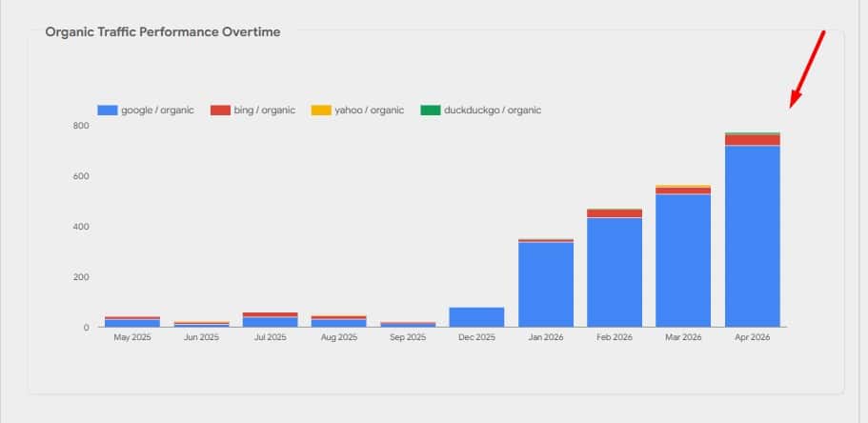The height and width of the screenshot is (423, 868).
Task: Select the chart title 'Organic Traffic Performance Overtime'
Action: coord(163,32)
